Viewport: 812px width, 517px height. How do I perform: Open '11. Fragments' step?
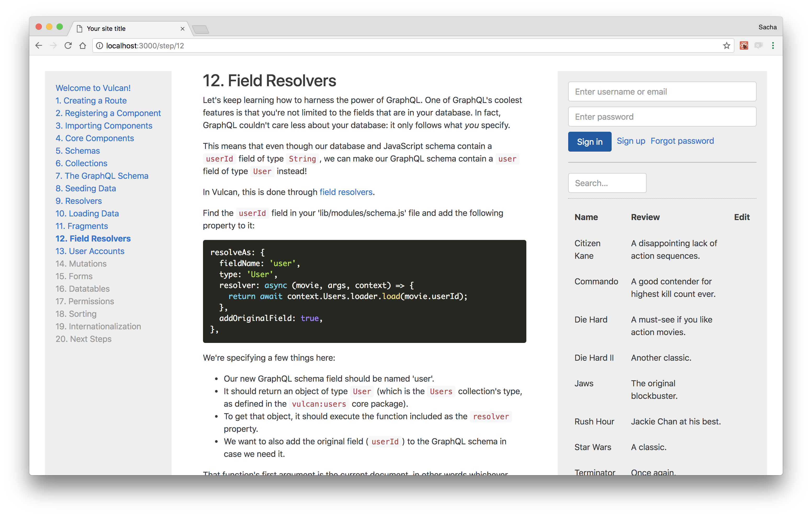point(82,226)
